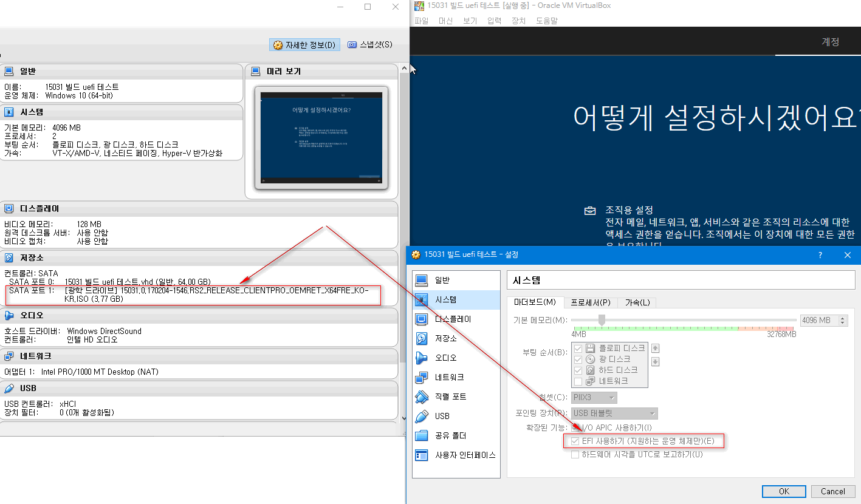Open the 포인팅 장치 USB 태블릿 dropdown
Viewport: 861px width, 504px height.
(x=614, y=414)
